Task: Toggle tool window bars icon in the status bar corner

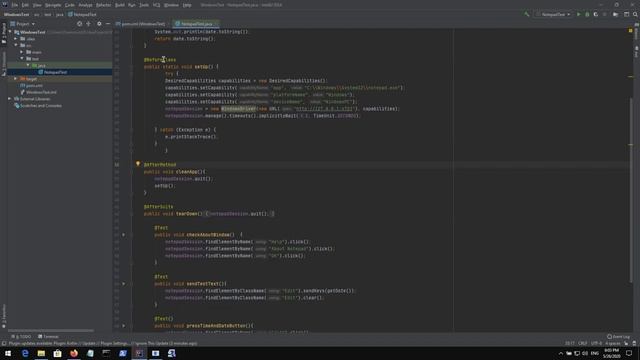Action: [4, 343]
